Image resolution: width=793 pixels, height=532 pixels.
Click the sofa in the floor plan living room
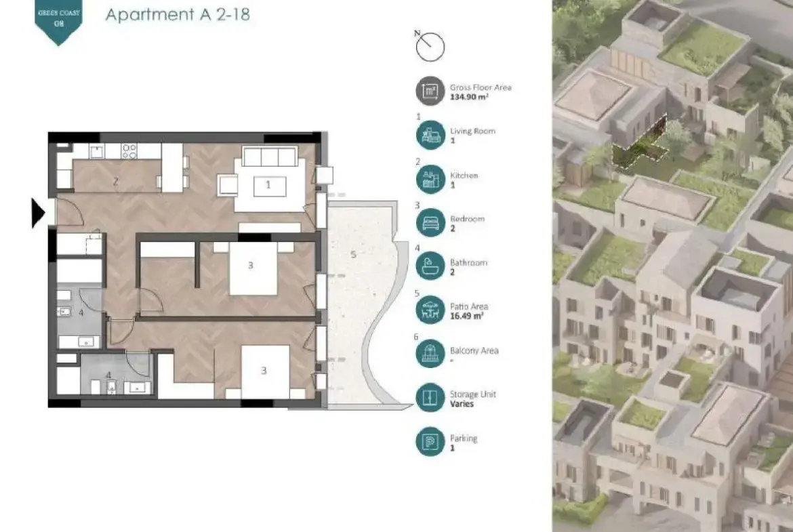click(269, 157)
